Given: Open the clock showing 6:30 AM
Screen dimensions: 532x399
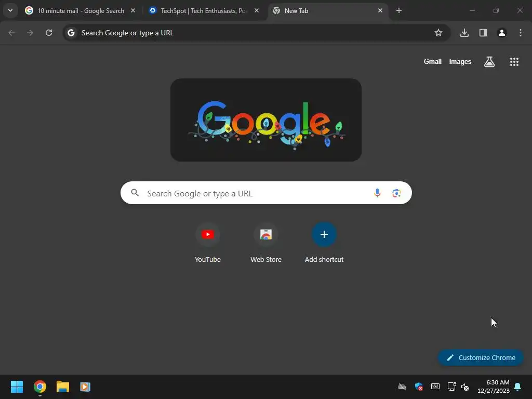Looking at the screenshot, I should [x=494, y=387].
